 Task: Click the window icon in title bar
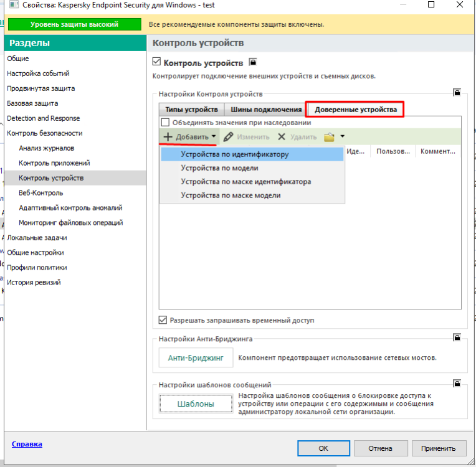[14, 5]
